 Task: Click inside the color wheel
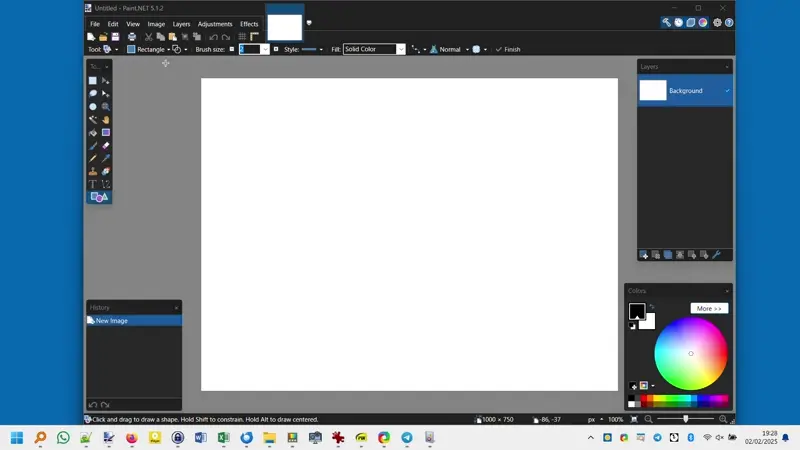pyautogui.click(x=691, y=354)
